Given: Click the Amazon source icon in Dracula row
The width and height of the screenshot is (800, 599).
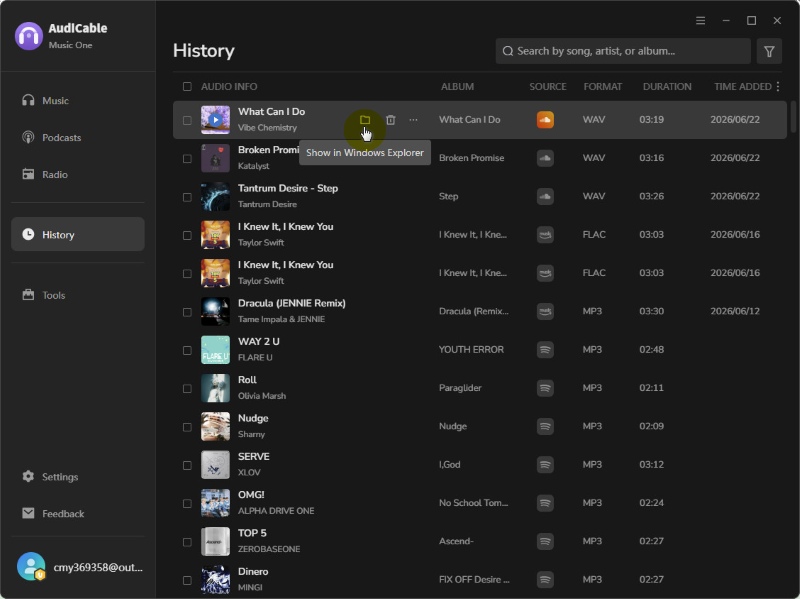Looking at the screenshot, I should click(545, 311).
